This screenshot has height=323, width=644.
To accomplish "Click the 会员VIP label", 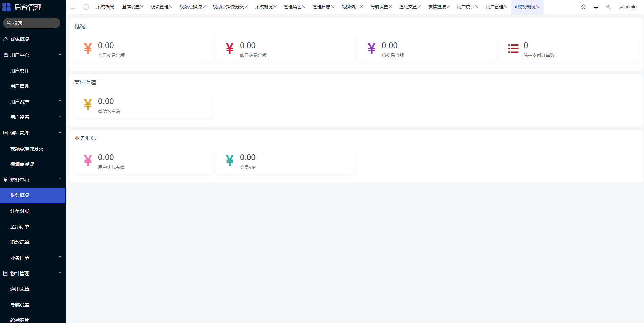I will click(248, 167).
